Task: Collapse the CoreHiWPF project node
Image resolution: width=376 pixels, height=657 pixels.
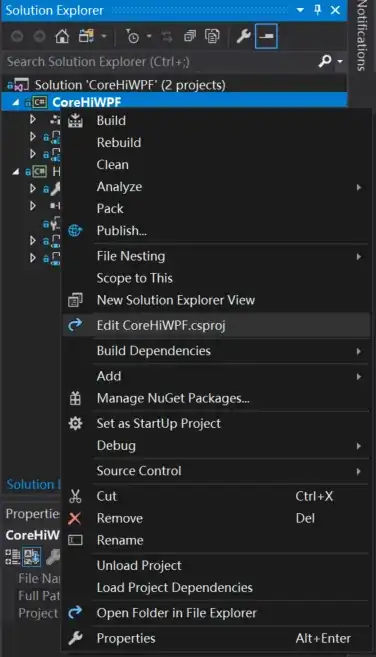Action: (16, 102)
